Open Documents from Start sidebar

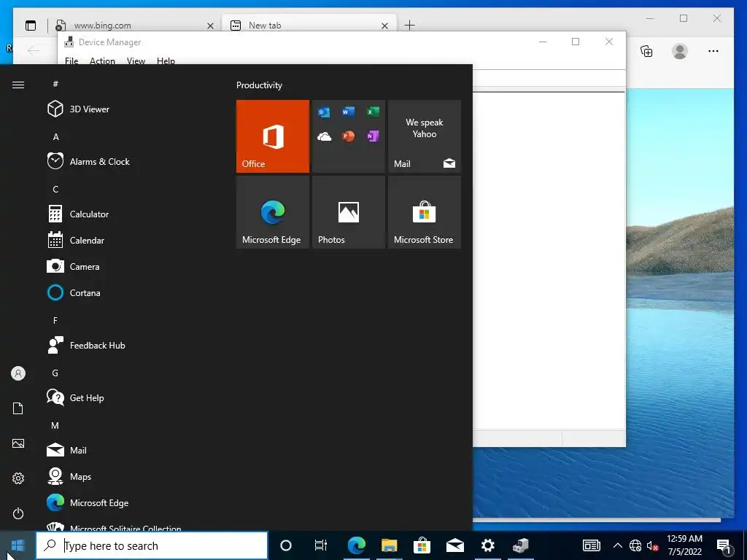click(18, 408)
